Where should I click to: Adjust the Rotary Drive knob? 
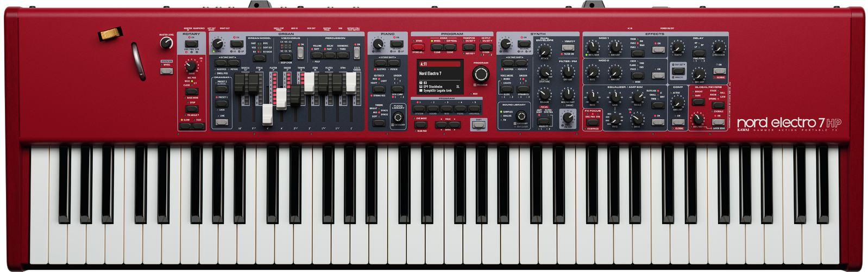tap(191, 66)
